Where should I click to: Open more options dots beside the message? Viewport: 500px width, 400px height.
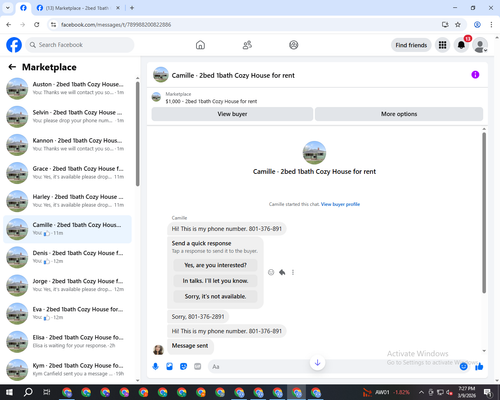(293, 272)
